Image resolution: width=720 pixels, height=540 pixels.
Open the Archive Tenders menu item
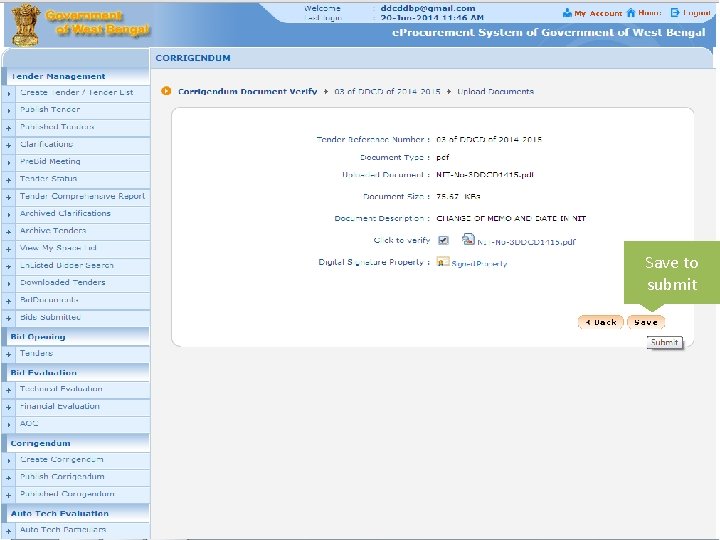(53, 231)
